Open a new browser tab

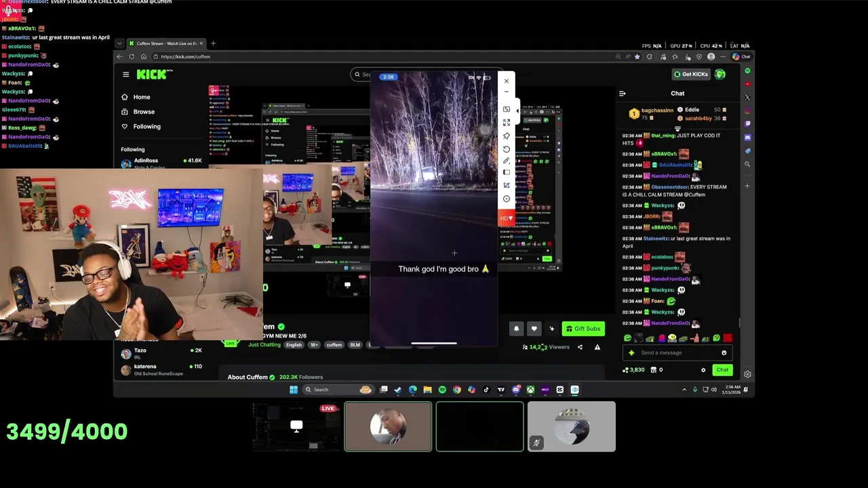(x=213, y=43)
